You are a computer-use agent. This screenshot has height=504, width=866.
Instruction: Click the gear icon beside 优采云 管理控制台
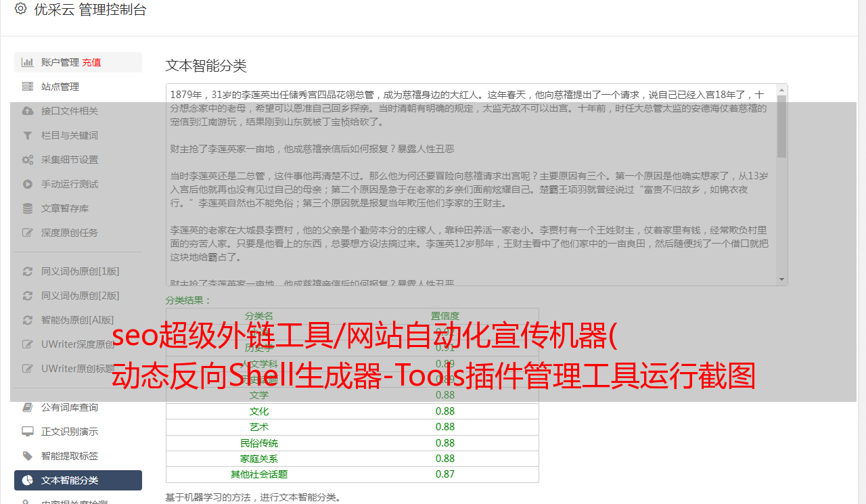(x=20, y=9)
